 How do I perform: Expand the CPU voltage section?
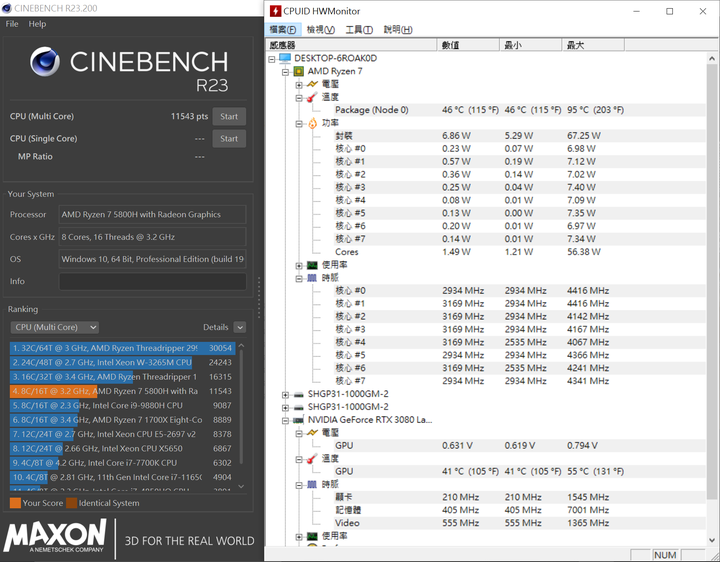pyautogui.click(x=299, y=84)
